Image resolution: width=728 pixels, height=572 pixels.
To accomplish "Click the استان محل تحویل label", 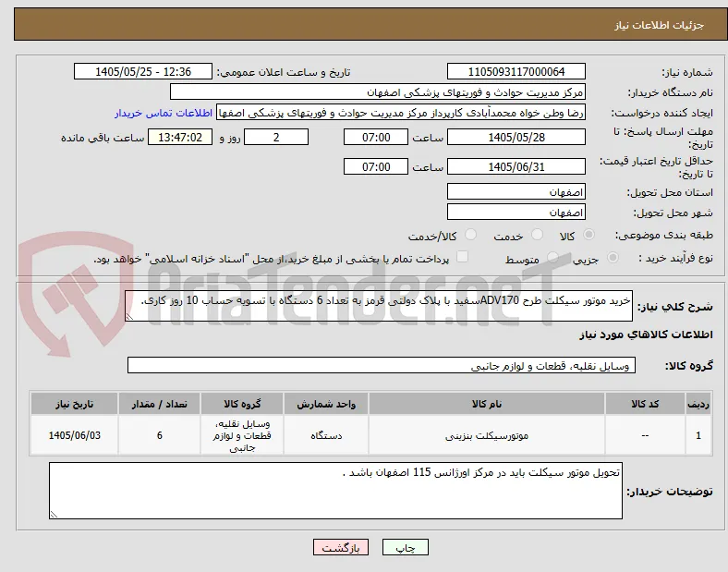I will 670,192.
